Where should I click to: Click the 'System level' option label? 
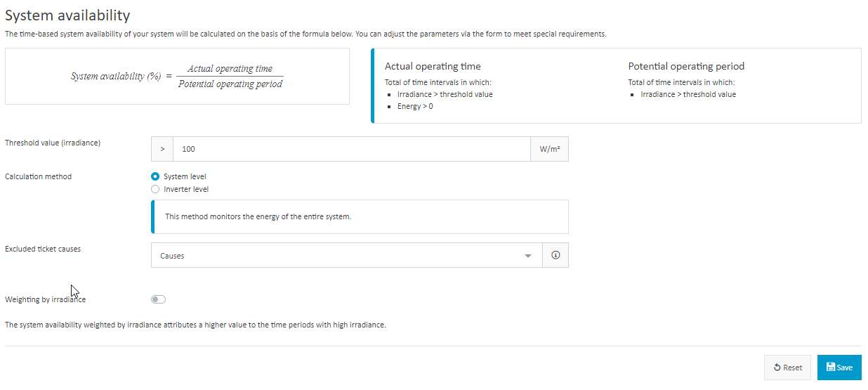(x=185, y=176)
